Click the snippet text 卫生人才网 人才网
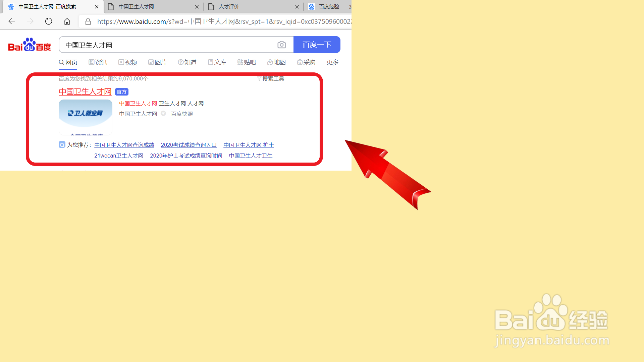 (x=181, y=104)
